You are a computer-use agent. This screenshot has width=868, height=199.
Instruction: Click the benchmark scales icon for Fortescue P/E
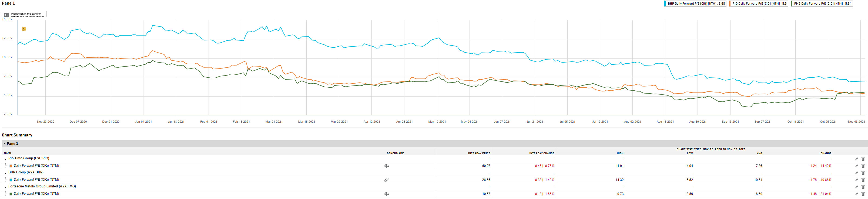[387, 194]
